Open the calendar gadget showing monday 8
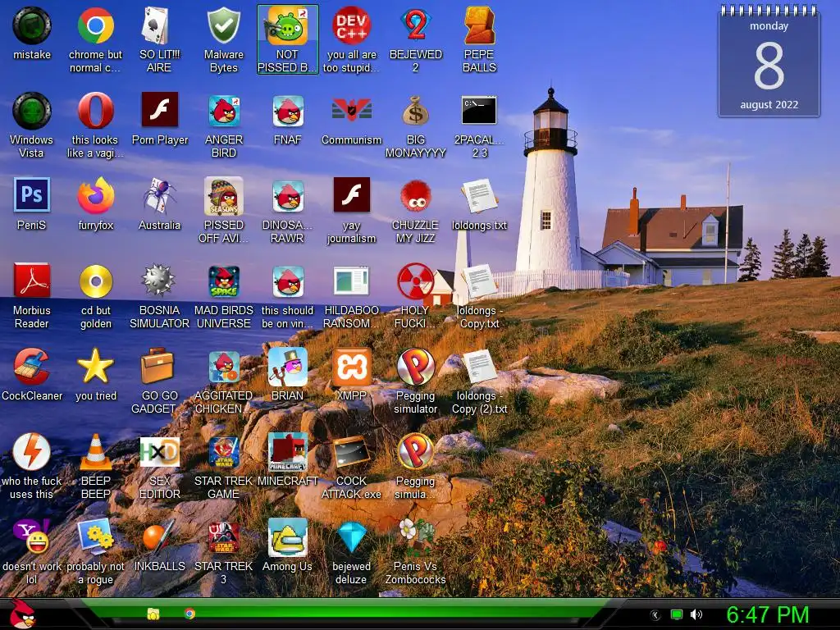Screen dimensions: 840x630 click(769, 61)
